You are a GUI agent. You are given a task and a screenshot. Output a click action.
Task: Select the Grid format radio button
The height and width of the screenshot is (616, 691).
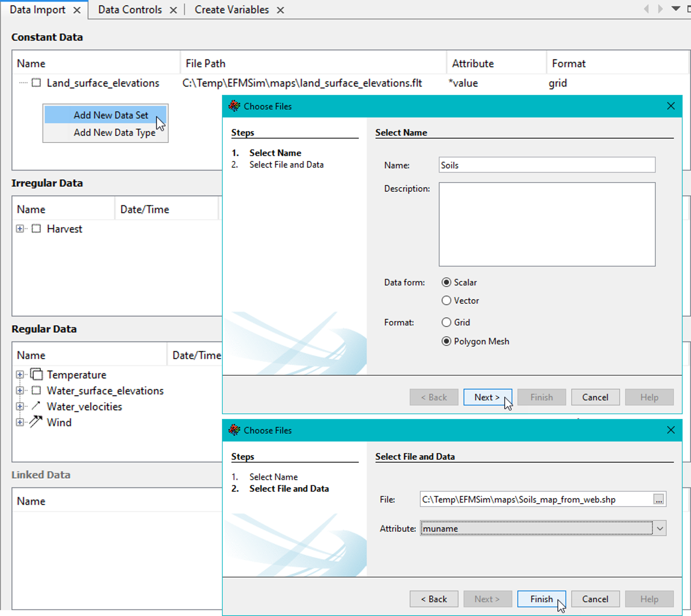446,322
